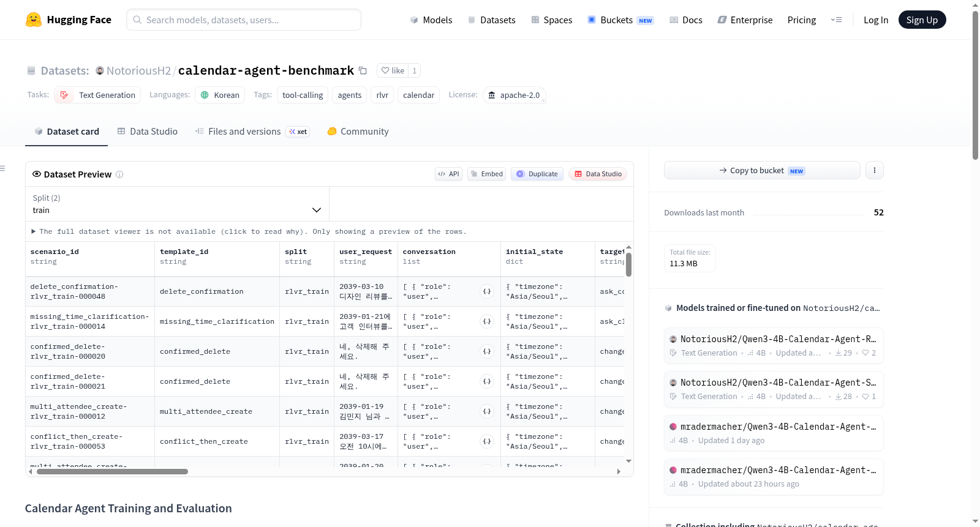Viewport: 980px width, 527px height.
Task: Open Enterprise in top navigation
Action: [745, 20]
